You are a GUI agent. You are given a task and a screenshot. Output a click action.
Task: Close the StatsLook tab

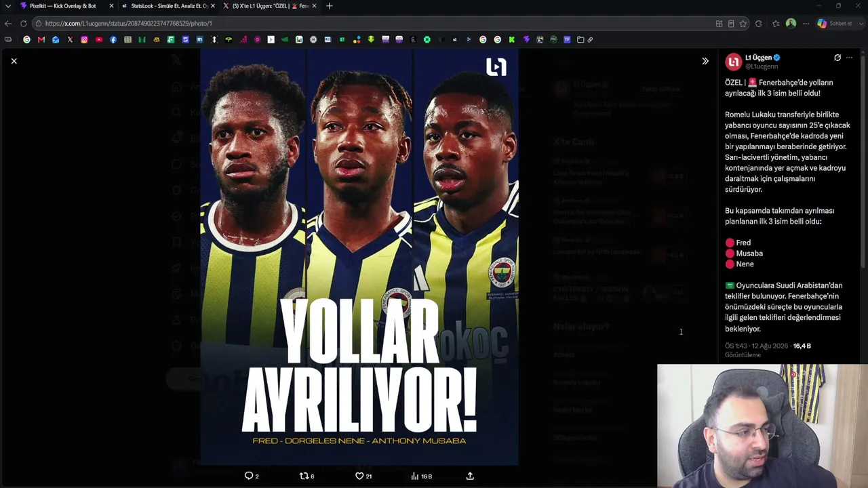point(213,6)
